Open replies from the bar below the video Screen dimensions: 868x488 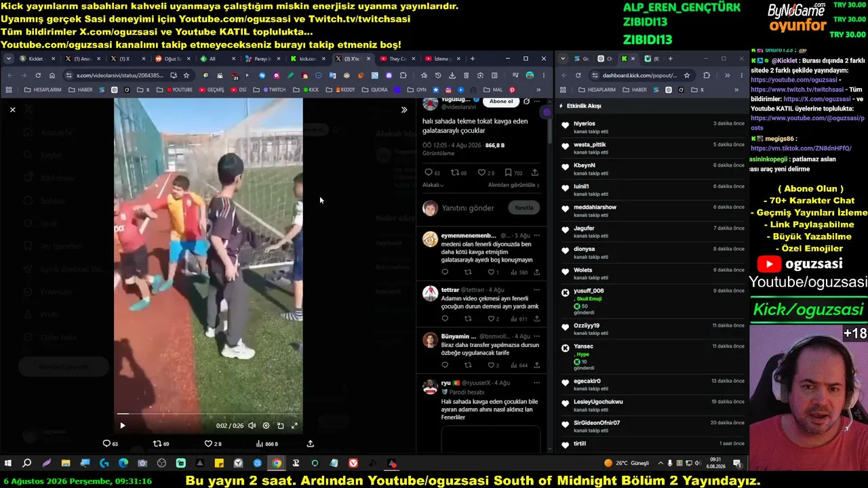[110, 444]
